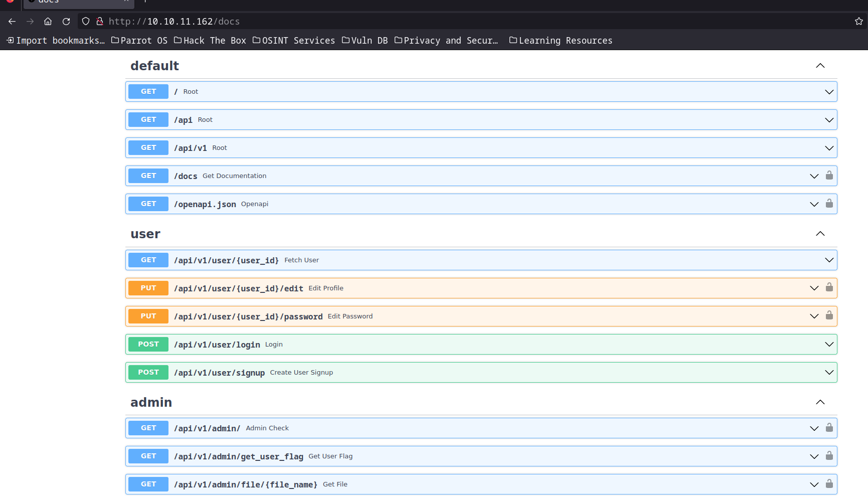Open the Parrot OS bookmarks folder
The image size is (868, 496).
[139, 41]
